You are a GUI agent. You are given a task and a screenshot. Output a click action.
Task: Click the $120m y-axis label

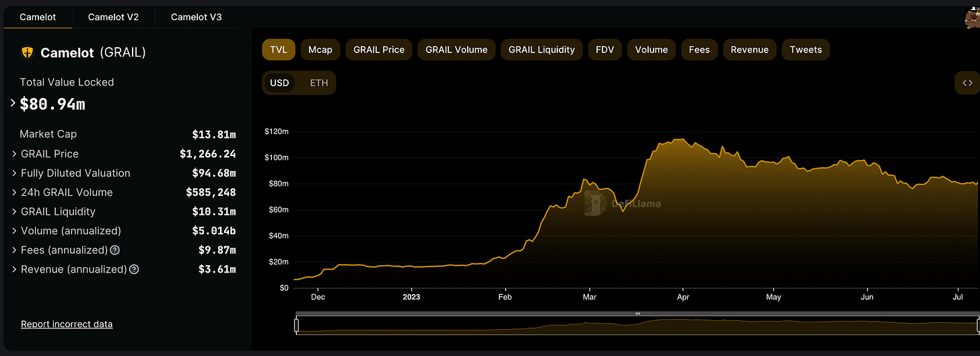(276, 131)
